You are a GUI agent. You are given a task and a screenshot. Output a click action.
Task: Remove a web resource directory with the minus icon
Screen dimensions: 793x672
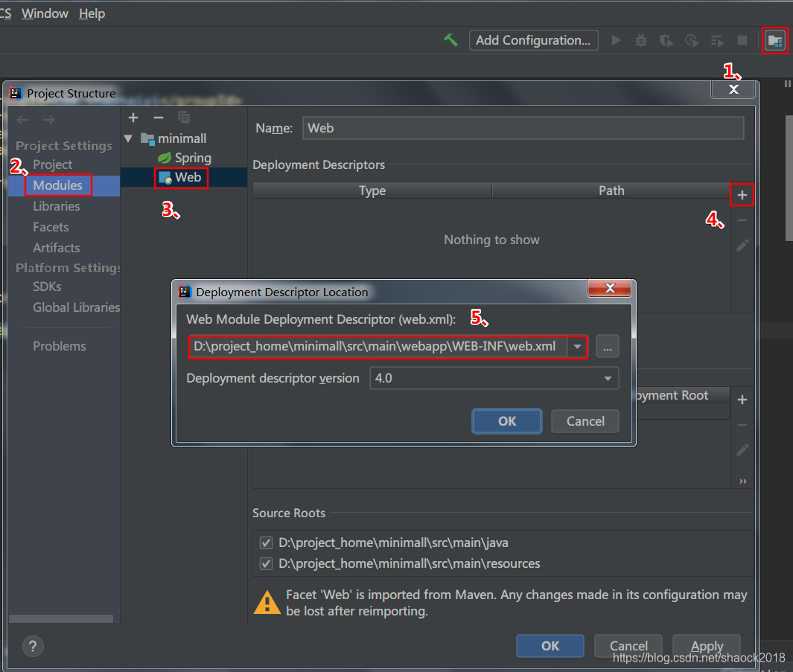(x=742, y=425)
